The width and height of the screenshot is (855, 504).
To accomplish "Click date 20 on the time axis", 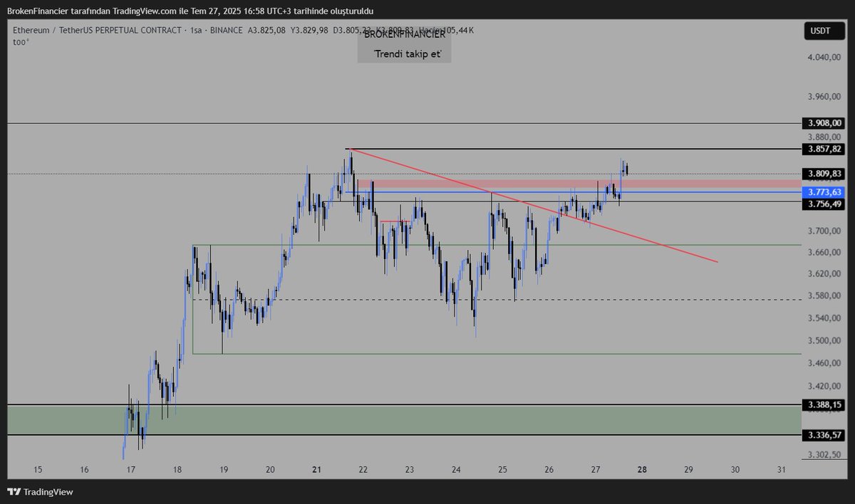I will 270,470.
